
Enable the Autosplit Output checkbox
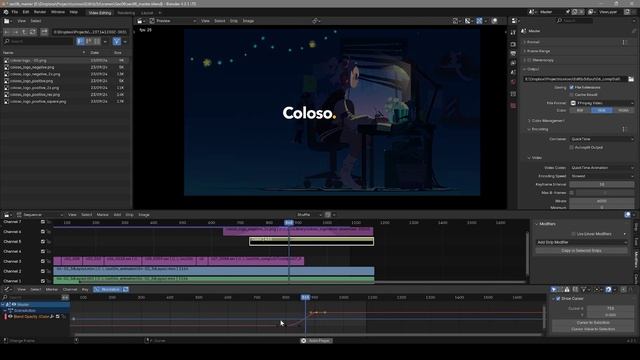coord(572,147)
